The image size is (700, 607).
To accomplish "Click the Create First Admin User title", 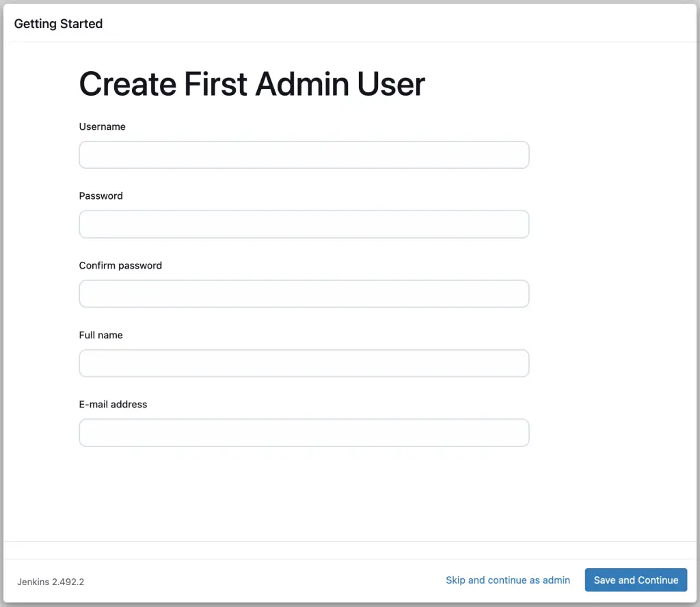I will coord(252,83).
